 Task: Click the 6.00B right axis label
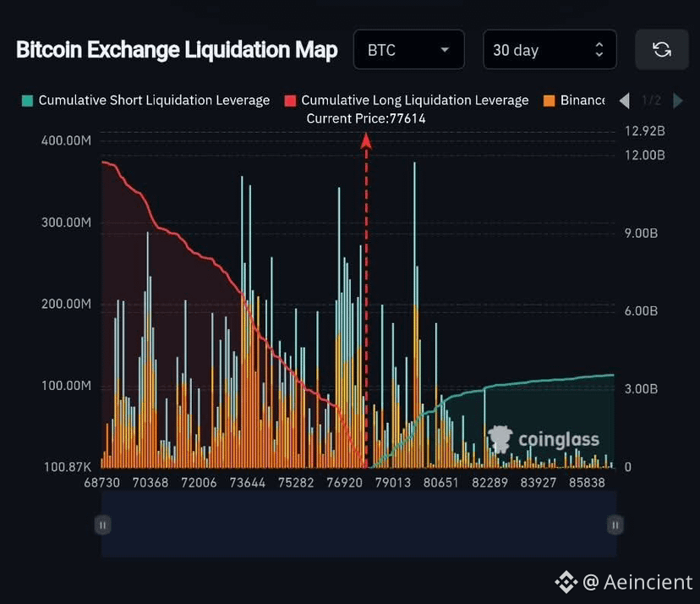click(x=641, y=311)
